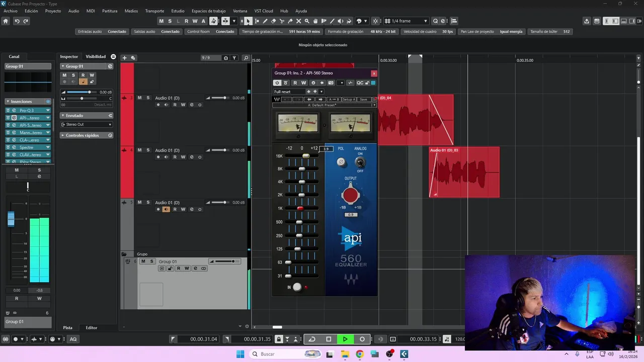Open Google Chrome from the taskbar
Viewport: 644px width, 362px height.
[x=359, y=354]
